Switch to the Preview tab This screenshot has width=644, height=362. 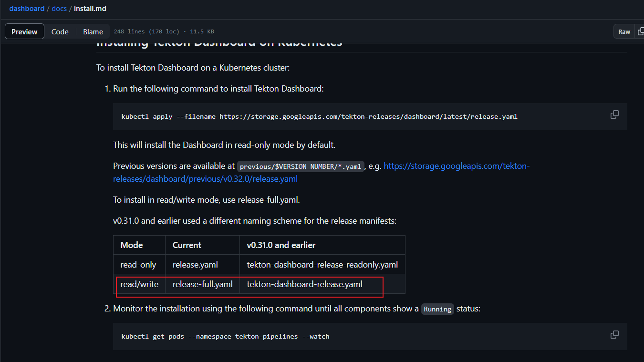24,31
